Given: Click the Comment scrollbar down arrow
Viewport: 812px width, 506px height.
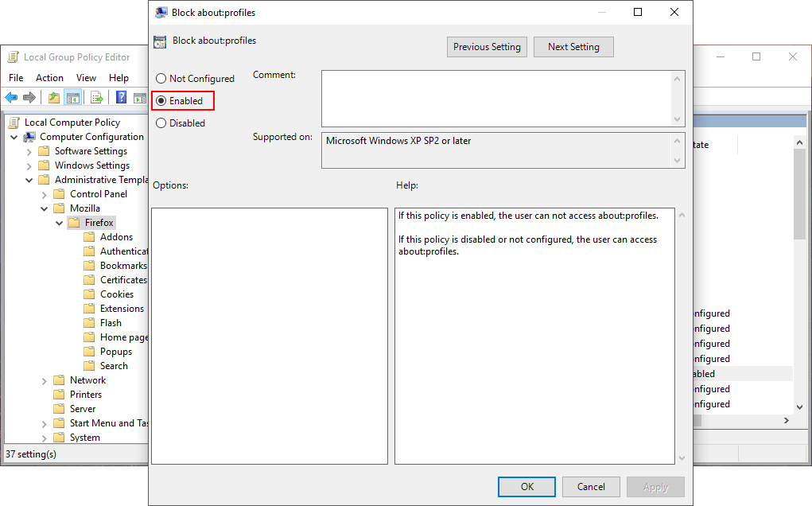Looking at the screenshot, I should tap(677, 119).
